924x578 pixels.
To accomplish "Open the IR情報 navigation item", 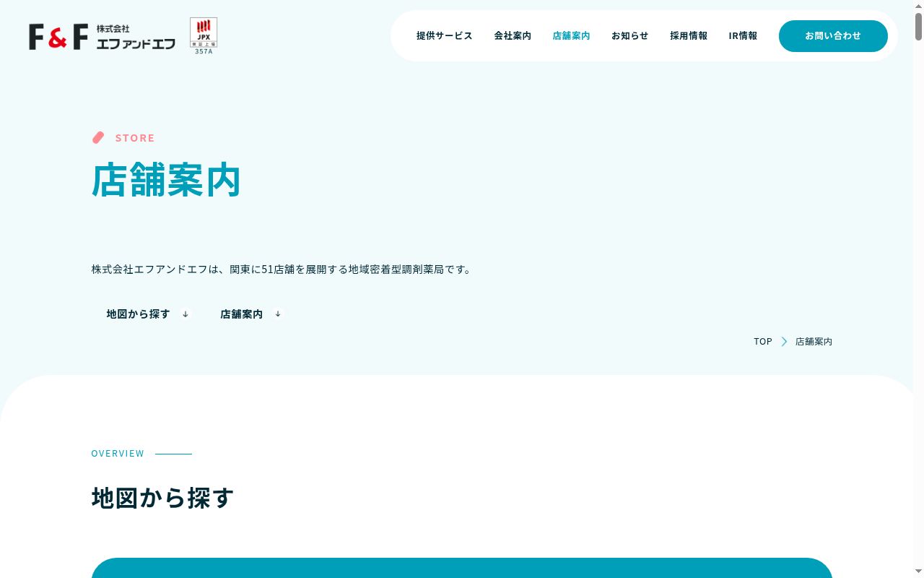I will pos(743,35).
